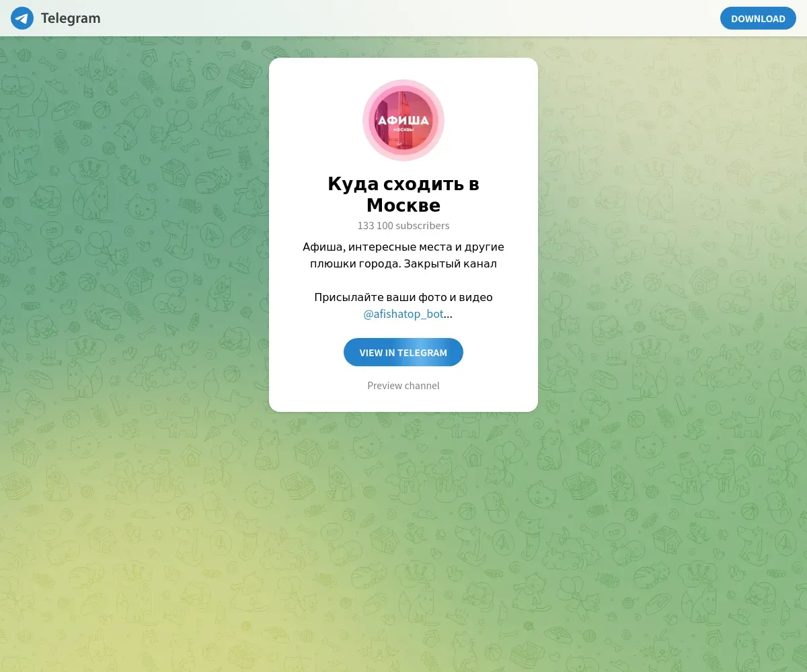Open the @afishatop_bot link

(x=403, y=314)
